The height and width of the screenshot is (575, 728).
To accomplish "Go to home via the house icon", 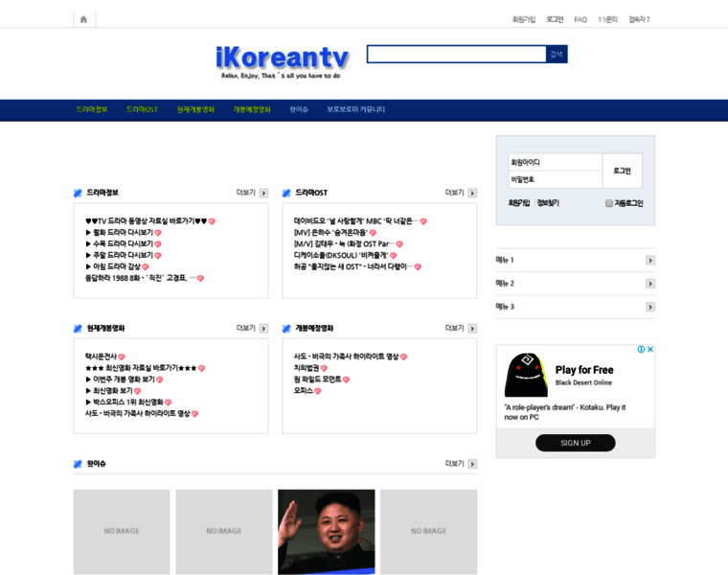I will coord(83,19).
